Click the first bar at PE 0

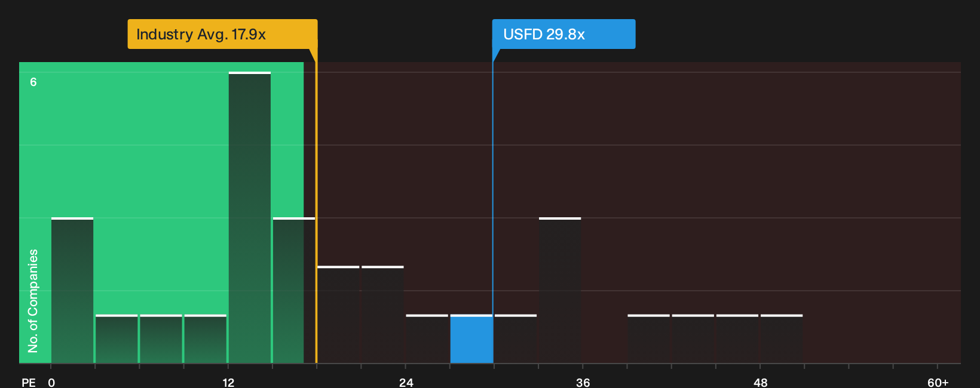click(72, 291)
